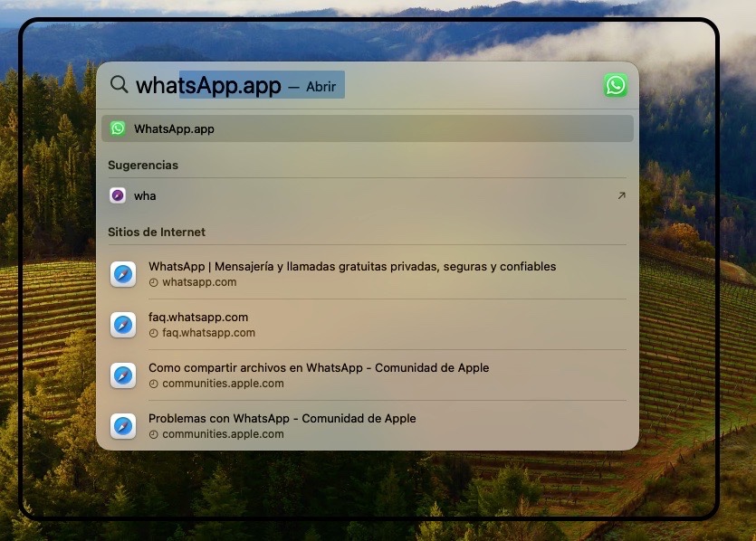Click the 'Sitios de Internet' section header
Screen dimensions: 756x541
point(157,233)
